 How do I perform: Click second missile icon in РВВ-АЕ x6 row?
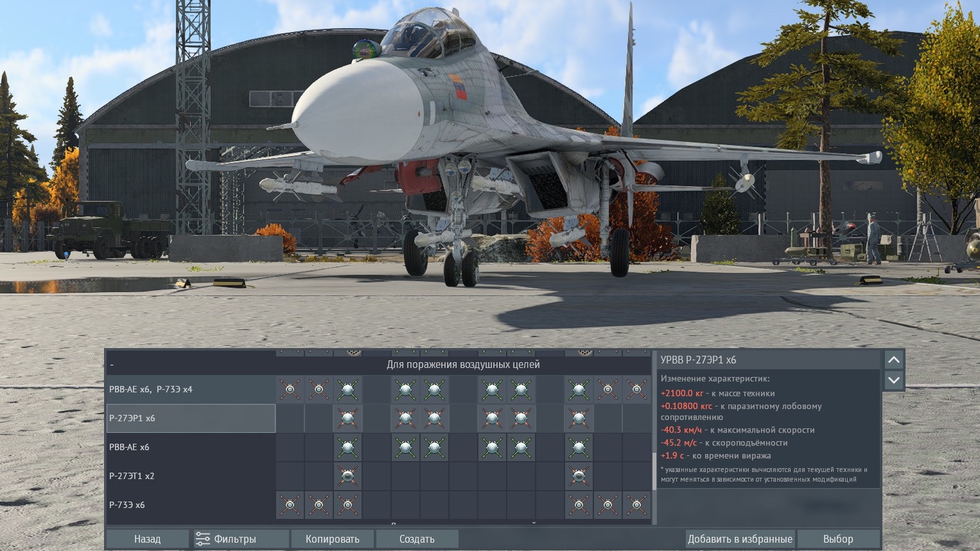pos(405,447)
